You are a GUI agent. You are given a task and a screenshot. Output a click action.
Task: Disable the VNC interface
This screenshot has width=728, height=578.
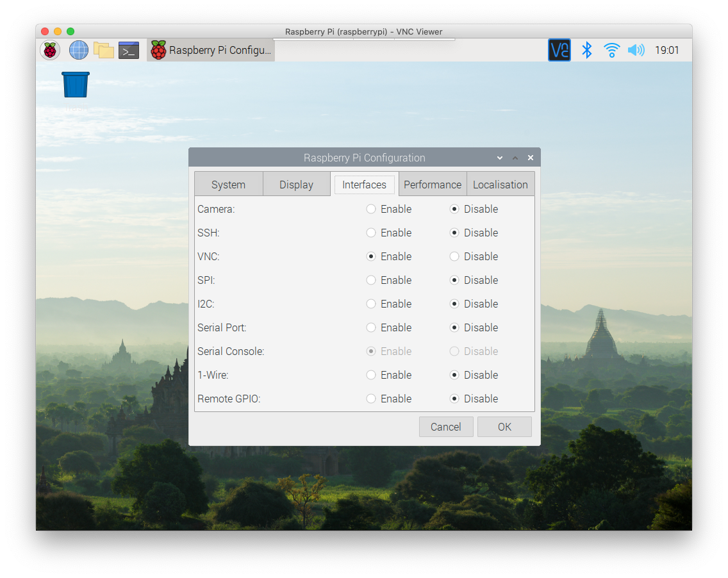click(455, 256)
